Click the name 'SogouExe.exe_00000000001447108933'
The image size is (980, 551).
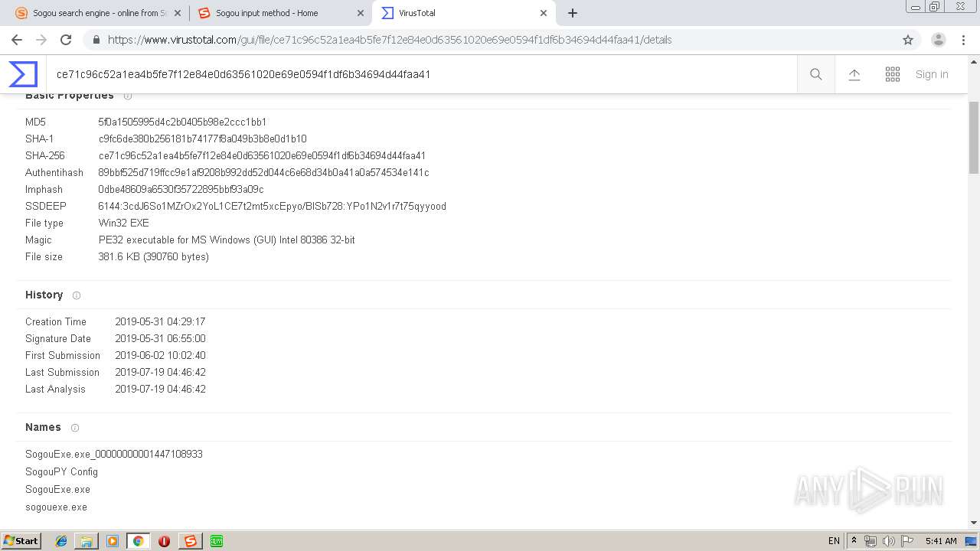click(x=114, y=455)
